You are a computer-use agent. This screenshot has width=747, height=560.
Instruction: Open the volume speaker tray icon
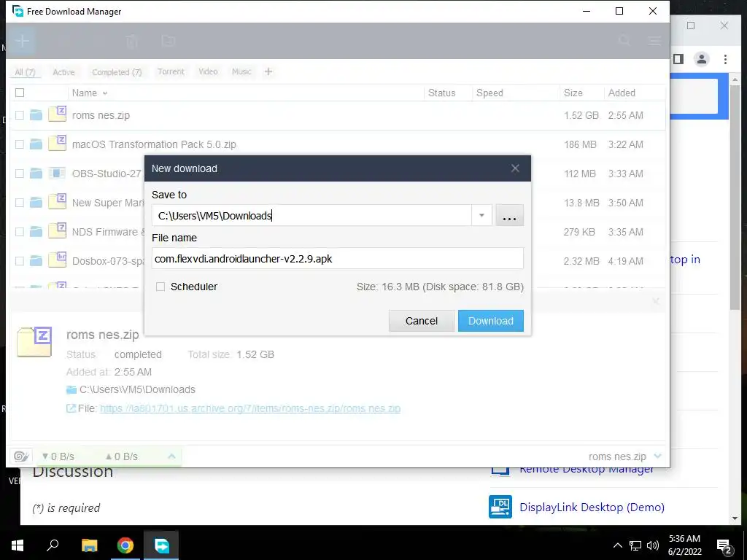click(x=653, y=545)
